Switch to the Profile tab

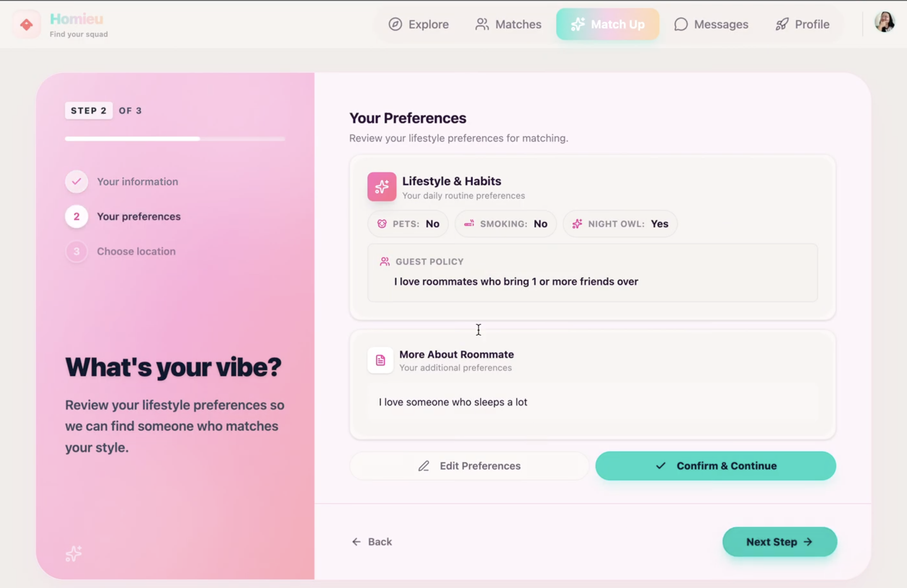[x=802, y=24]
